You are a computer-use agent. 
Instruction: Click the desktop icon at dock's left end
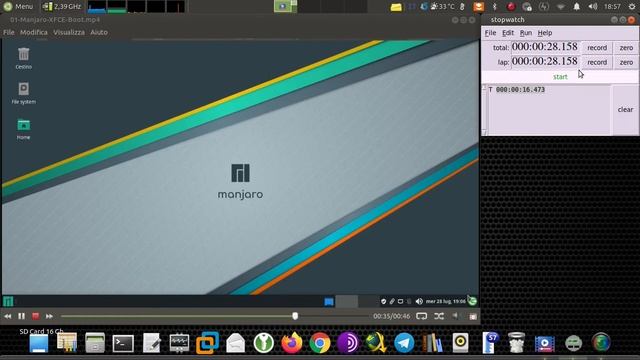click(39, 344)
